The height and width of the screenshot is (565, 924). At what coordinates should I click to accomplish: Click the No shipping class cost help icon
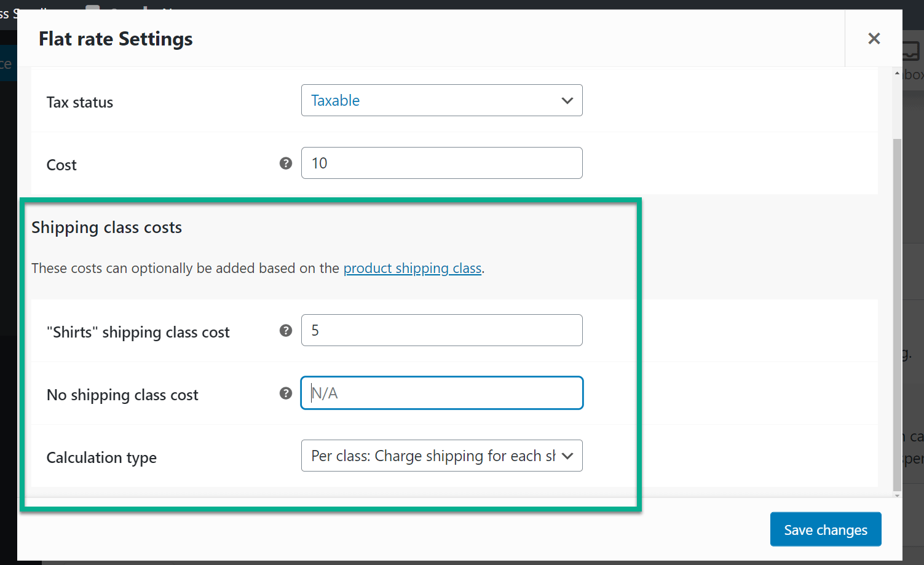285,393
